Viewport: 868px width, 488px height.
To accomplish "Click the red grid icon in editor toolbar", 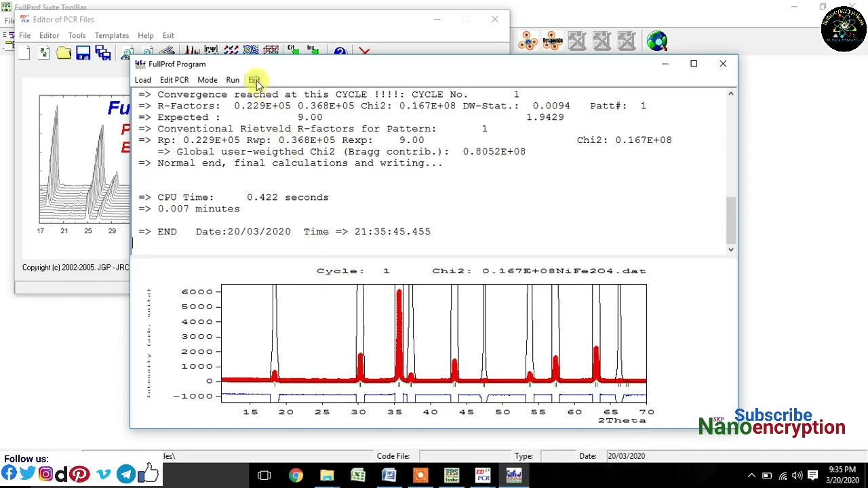I will pyautogui.click(x=271, y=51).
